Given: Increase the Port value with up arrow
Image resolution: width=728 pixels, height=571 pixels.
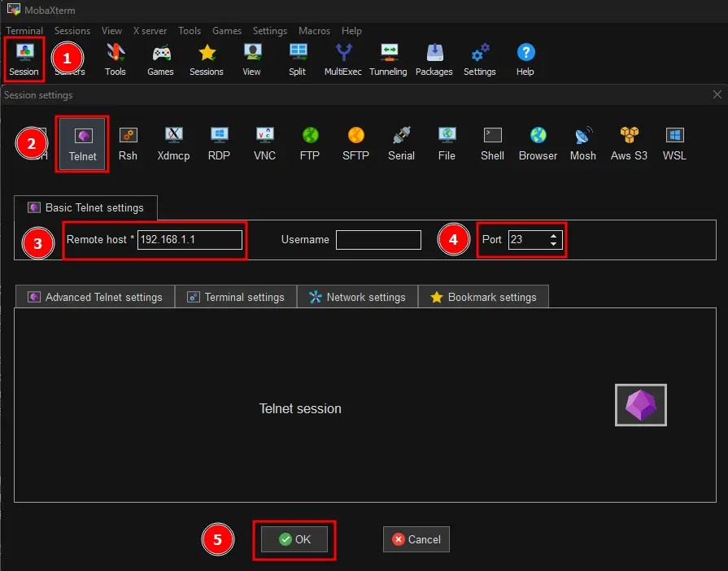Looking at the screenshot, I should tap(553, 236).
